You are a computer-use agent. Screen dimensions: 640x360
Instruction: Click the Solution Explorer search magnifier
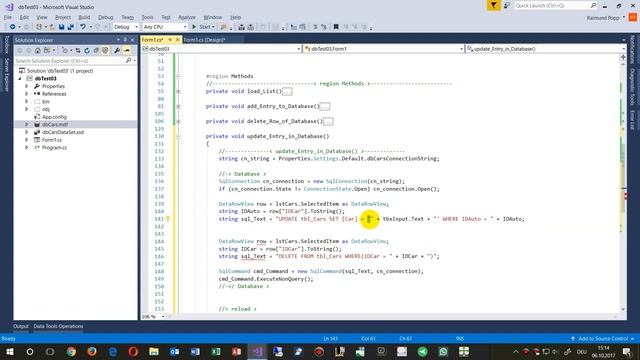129,60
